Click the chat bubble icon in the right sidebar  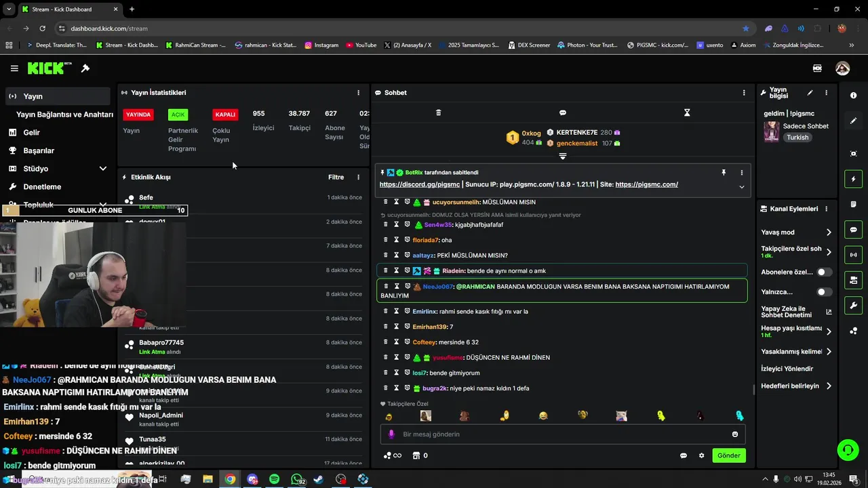(854, 230)
